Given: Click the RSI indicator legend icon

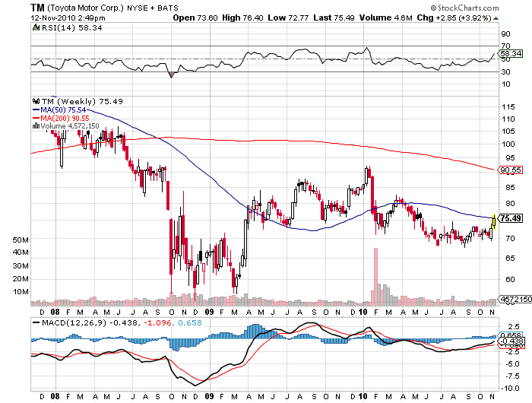Looking at the screenshot, I should [x=36, y=27].
